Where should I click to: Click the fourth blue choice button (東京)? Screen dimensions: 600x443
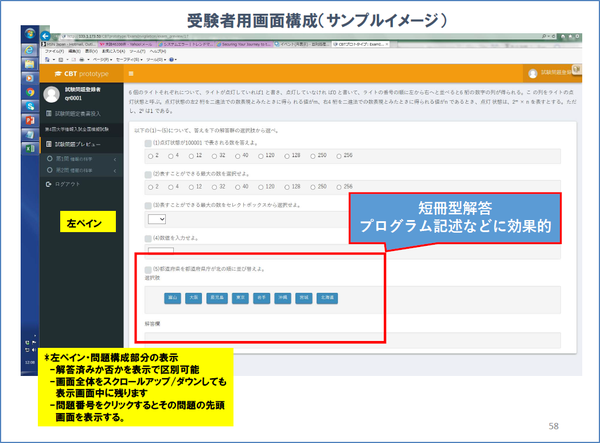(x=240, y=298)
